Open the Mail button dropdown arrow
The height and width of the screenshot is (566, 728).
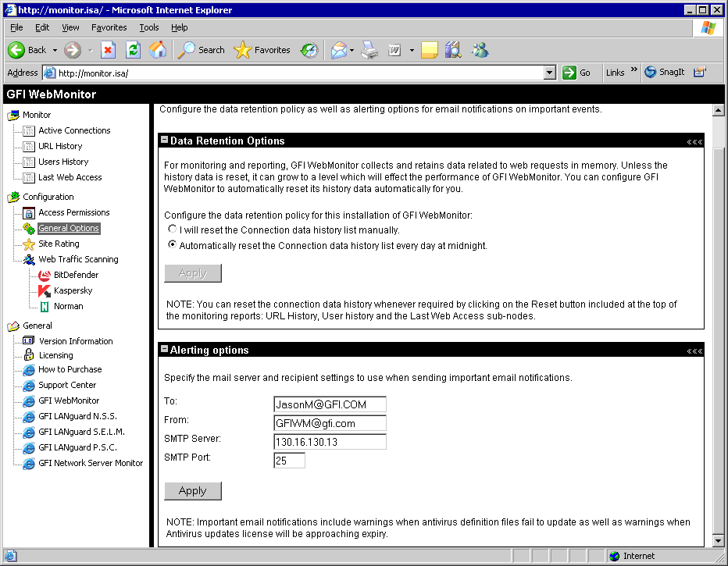352,50
